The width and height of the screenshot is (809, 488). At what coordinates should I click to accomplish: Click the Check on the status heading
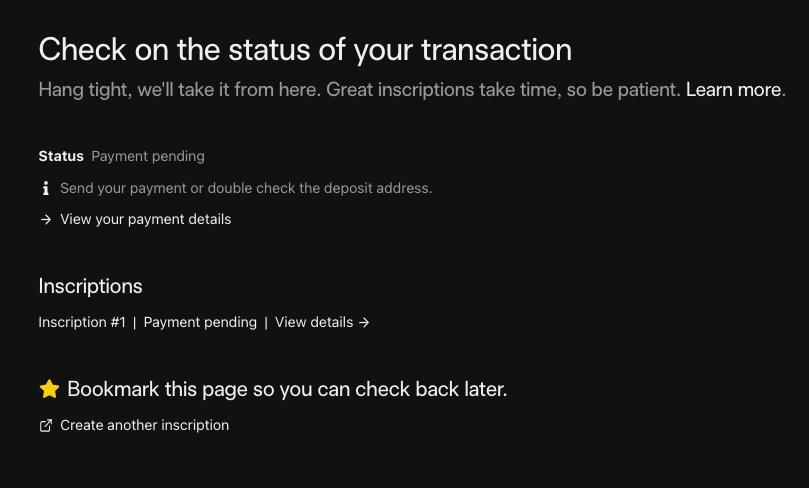pyautogui.click(x=305, y=50)
